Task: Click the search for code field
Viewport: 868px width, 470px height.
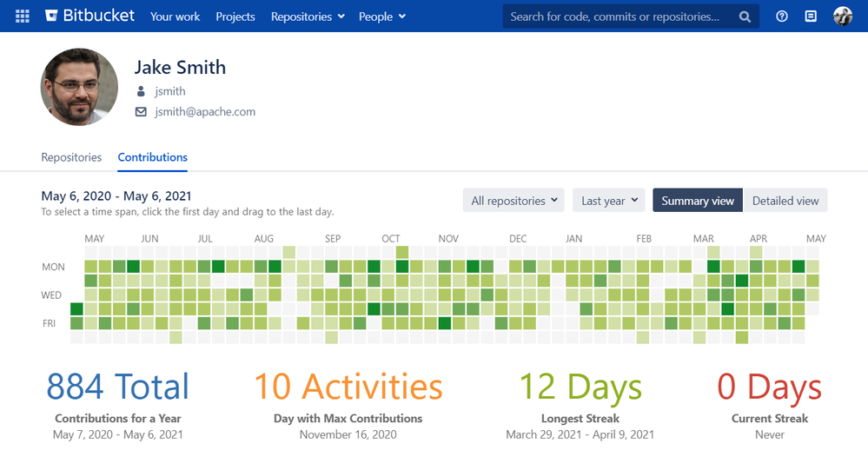Action: point(631,17)
